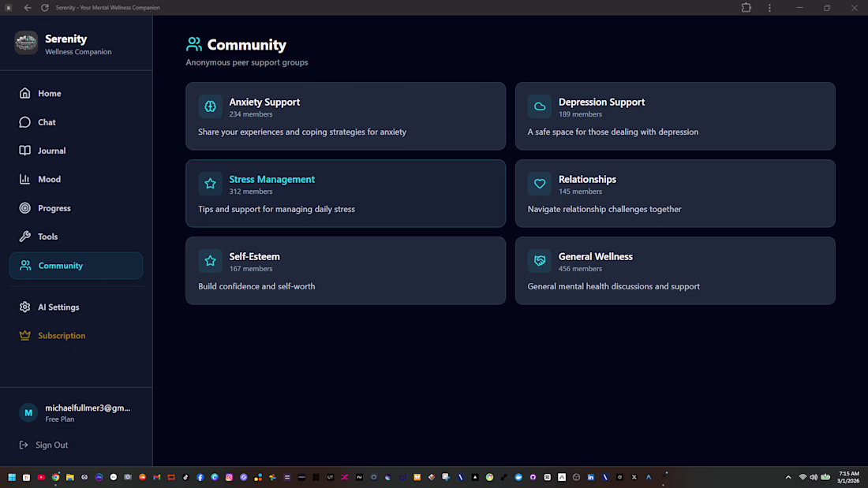Click "Tips and support for managing daily stress"
868x488 pixels.
[x=277, y=209]
